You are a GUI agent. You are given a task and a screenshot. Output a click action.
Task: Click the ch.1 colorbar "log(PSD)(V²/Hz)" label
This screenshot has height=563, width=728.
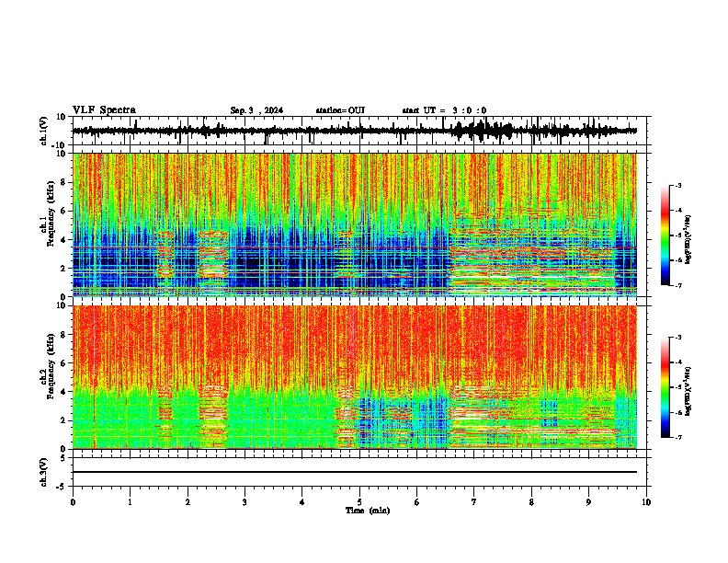coord(688,240)
